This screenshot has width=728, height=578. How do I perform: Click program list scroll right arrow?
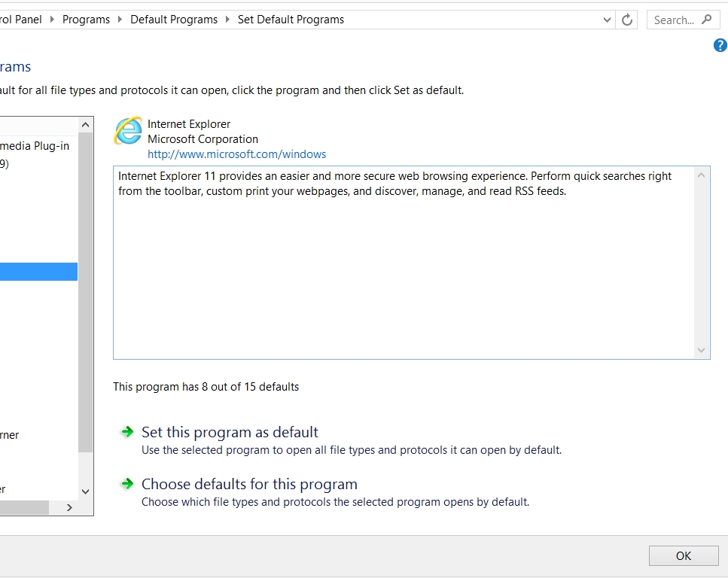pyautogui.click(x=69, y=507)
